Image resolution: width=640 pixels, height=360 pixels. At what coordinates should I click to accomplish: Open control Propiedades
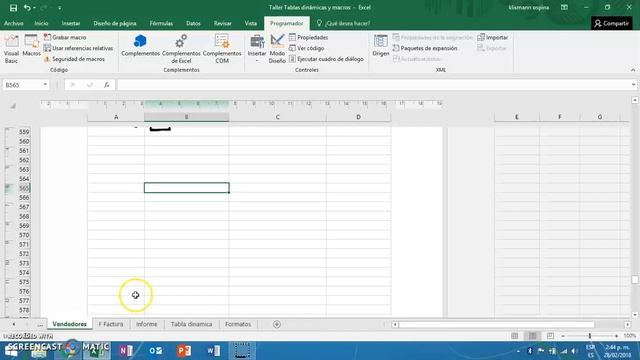pos(309,37)
